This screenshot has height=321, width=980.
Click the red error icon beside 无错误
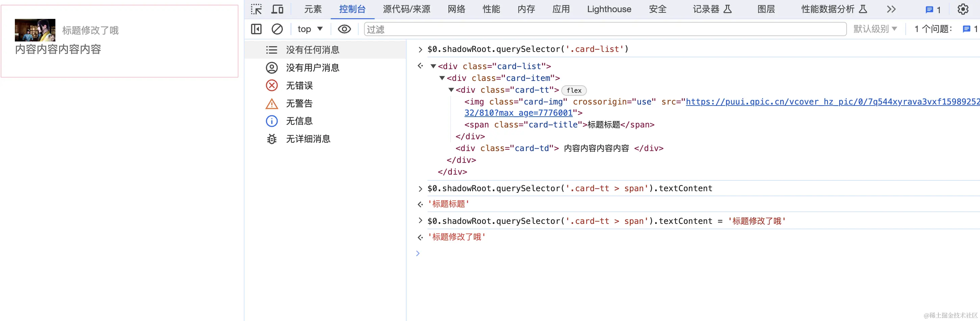tap(272, 85)
